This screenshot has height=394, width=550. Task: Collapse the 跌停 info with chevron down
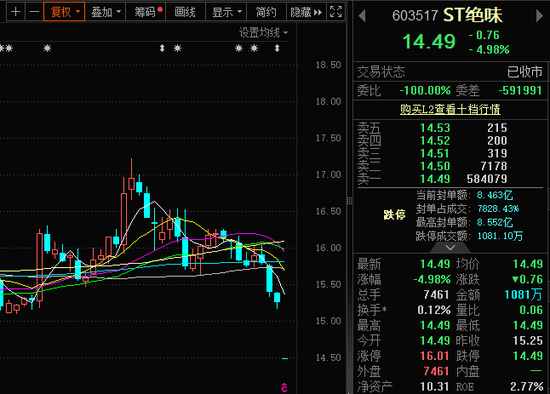pyautogui.click(x=450, y=248)
